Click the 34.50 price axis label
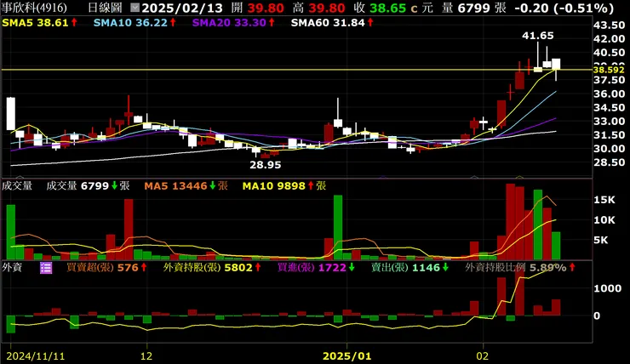The height and width of the screenshot is (364, 630). click(609, 107)
